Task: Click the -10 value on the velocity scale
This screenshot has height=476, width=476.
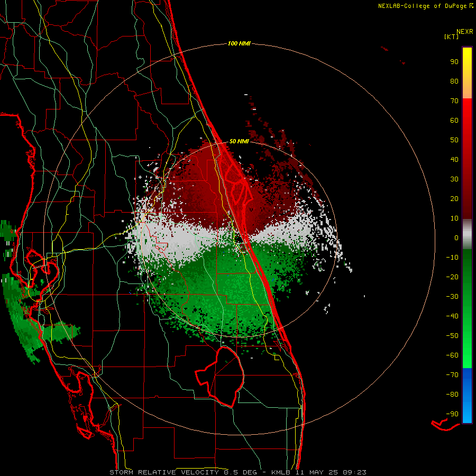Action: pos(452,258)
